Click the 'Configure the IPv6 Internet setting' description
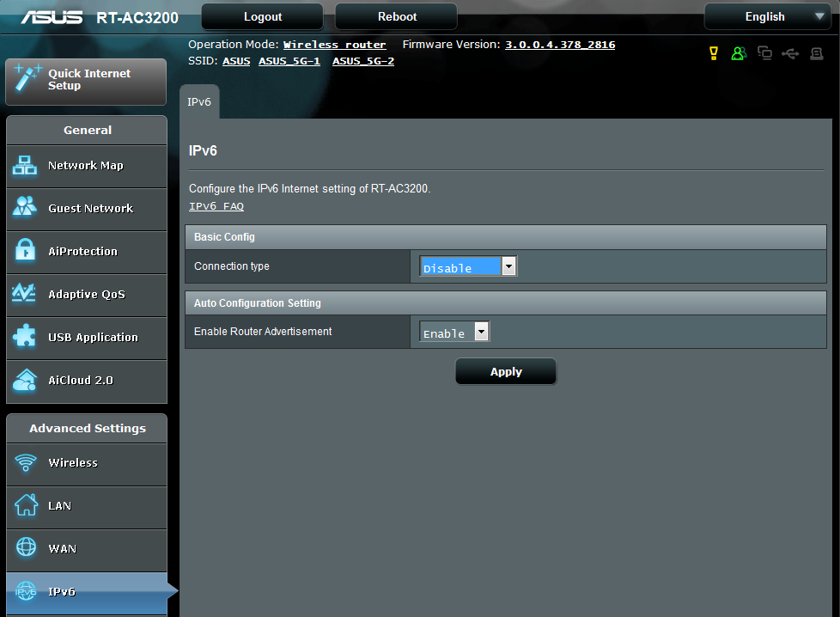This screenshot has height=617, width=840. pos(310,189)
